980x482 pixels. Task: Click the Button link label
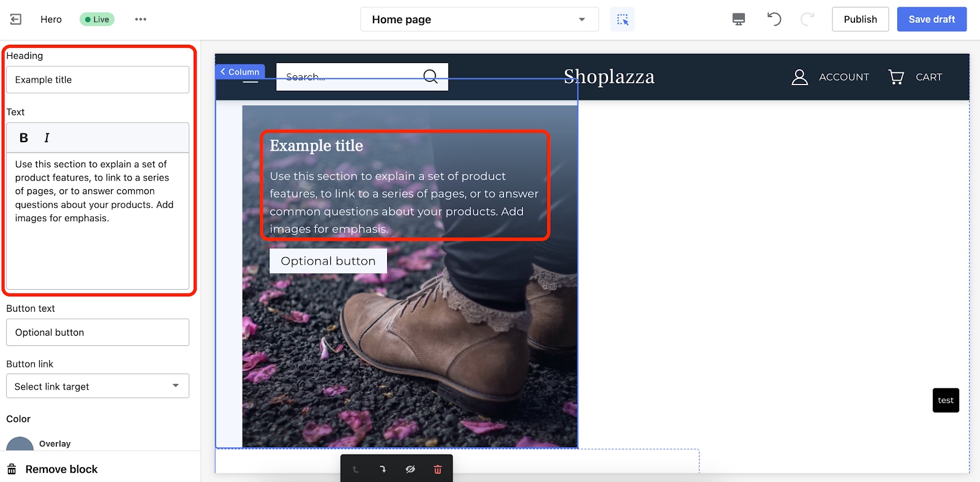(30, 364)
